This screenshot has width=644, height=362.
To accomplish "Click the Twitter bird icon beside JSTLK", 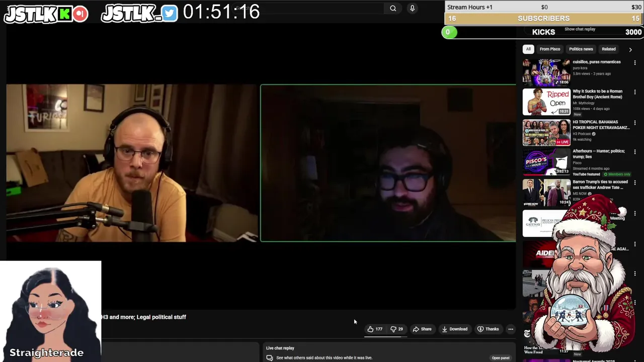I will (x=170, y=14).
